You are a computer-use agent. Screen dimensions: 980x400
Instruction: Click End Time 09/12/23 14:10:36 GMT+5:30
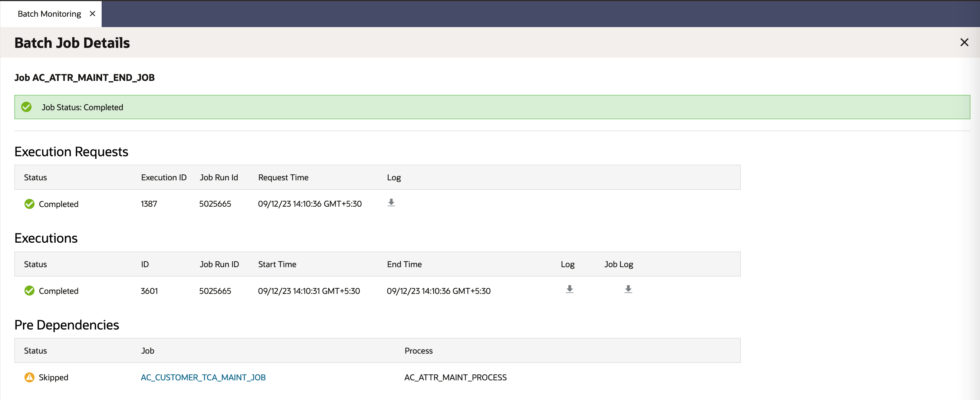point(439,291)
